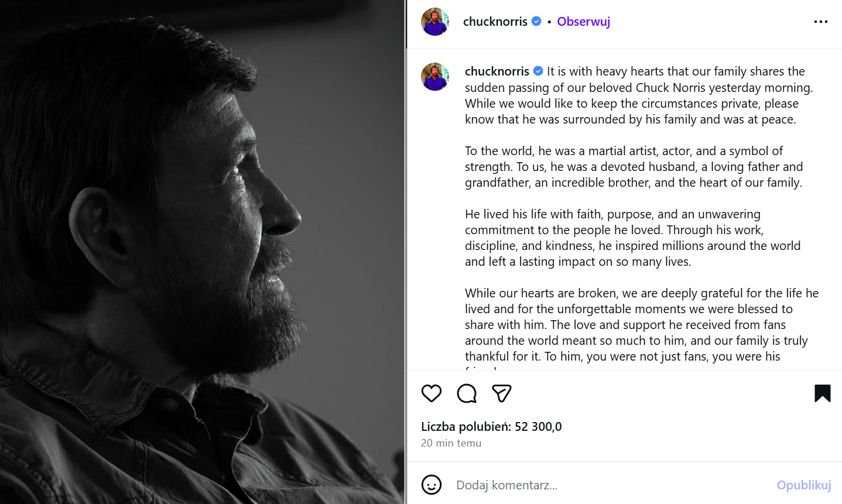Click the black-and-white post photo
842x504 pixels.
pos(203,252)
